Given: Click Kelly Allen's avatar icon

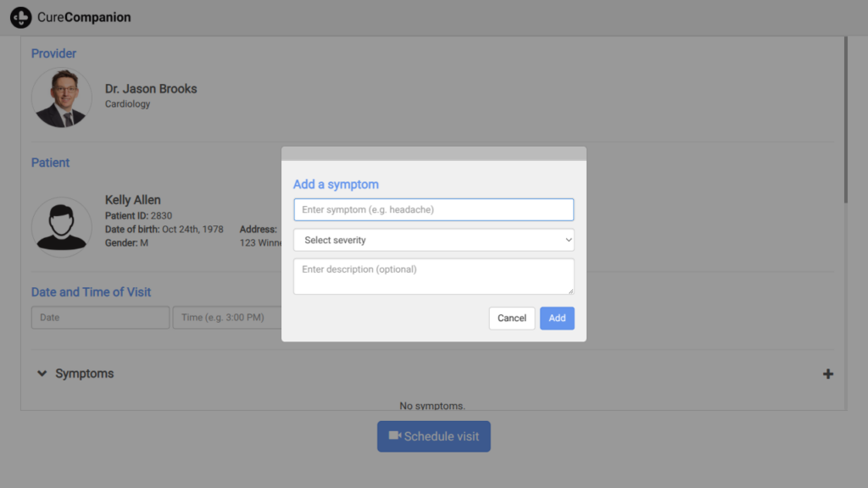Looking at the screenshot, I should click(62, 227).
